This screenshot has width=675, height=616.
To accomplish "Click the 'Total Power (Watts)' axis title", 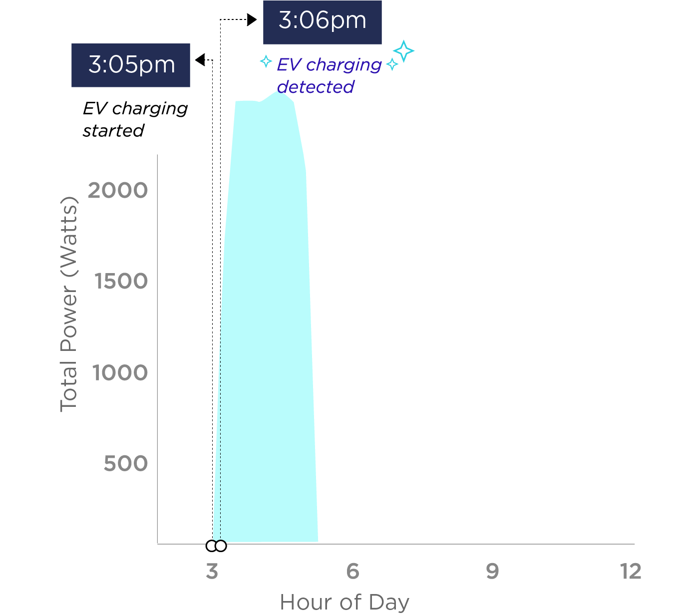I will pyautogui.click(x=69, y=305).
